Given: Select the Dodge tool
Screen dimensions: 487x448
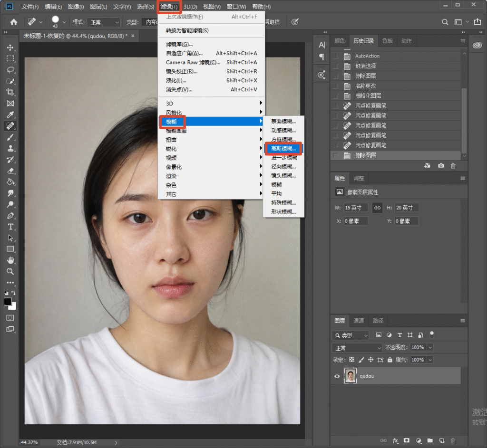Looking at the screenshot, I should pos(10,204).
